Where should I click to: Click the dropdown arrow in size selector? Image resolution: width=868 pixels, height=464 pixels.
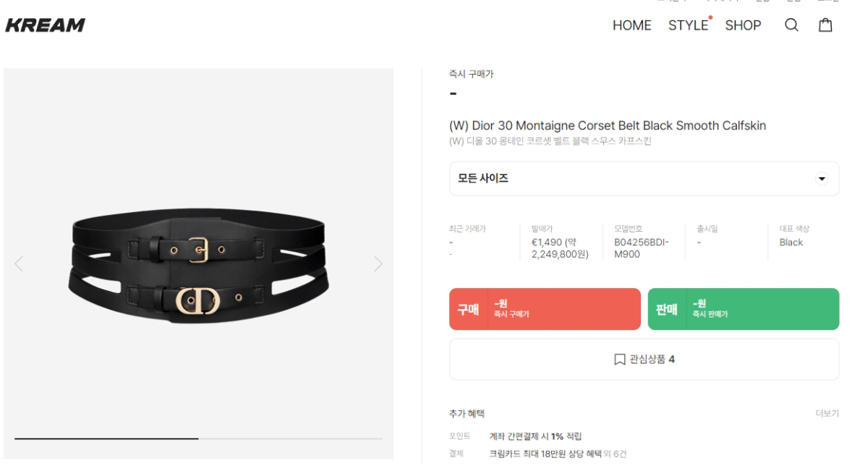(x=822, y=178)
